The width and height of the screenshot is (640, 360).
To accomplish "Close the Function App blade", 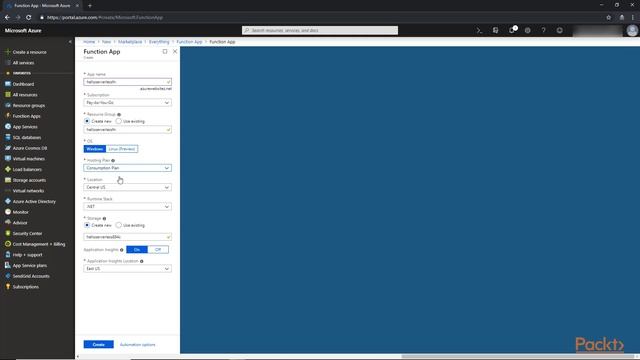I will (175, 51).
